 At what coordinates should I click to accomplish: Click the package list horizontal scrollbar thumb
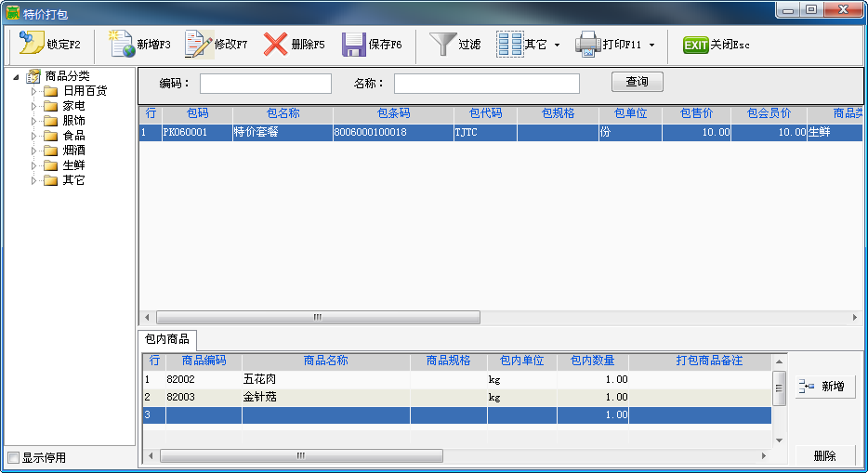coord(318,318)
